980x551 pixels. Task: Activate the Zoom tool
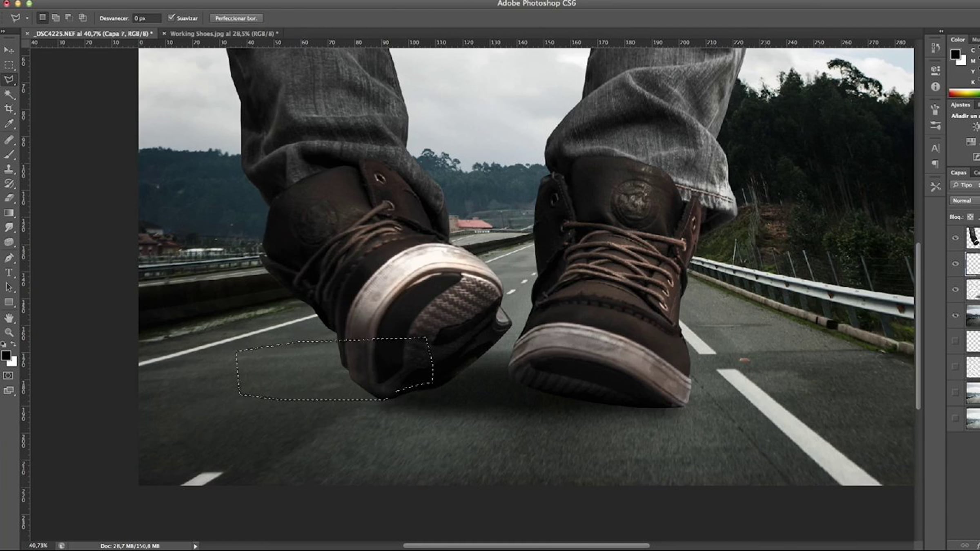(x=9, y=332)
